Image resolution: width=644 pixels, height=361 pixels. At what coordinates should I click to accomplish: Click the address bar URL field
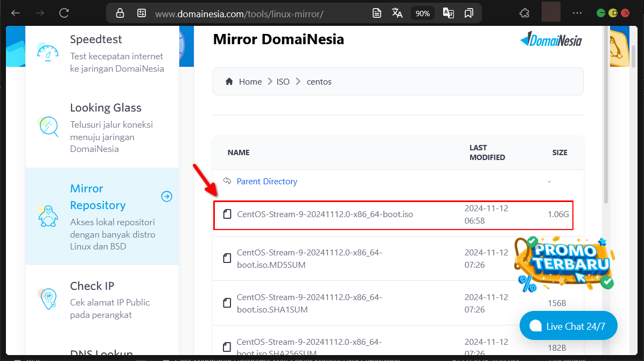[x=239, y=14]
